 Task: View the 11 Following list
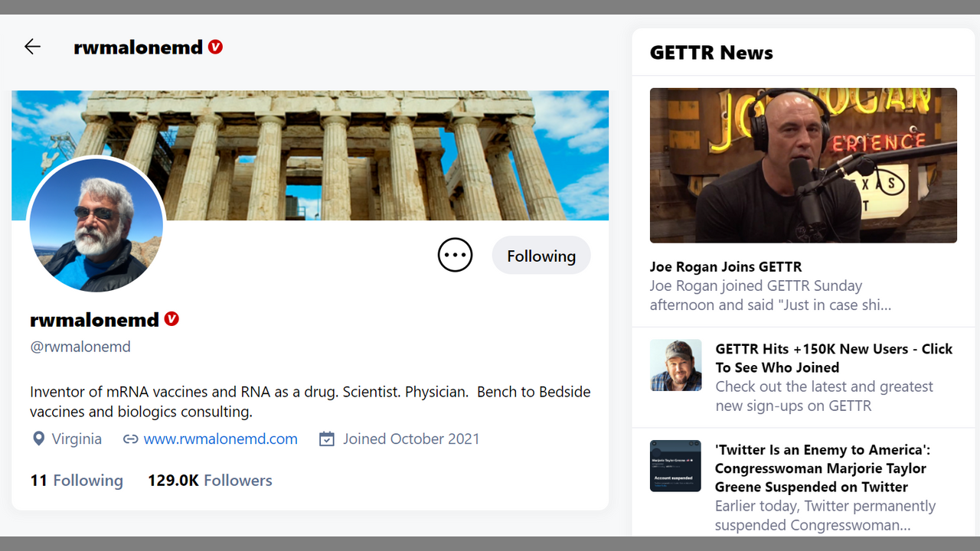coord(77,481)
